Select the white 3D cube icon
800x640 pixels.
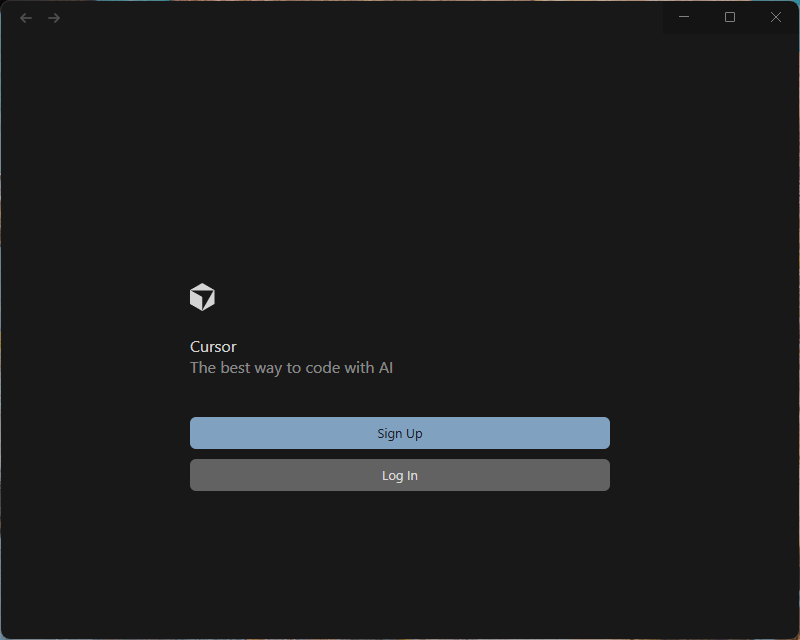(x=202, y=297)
